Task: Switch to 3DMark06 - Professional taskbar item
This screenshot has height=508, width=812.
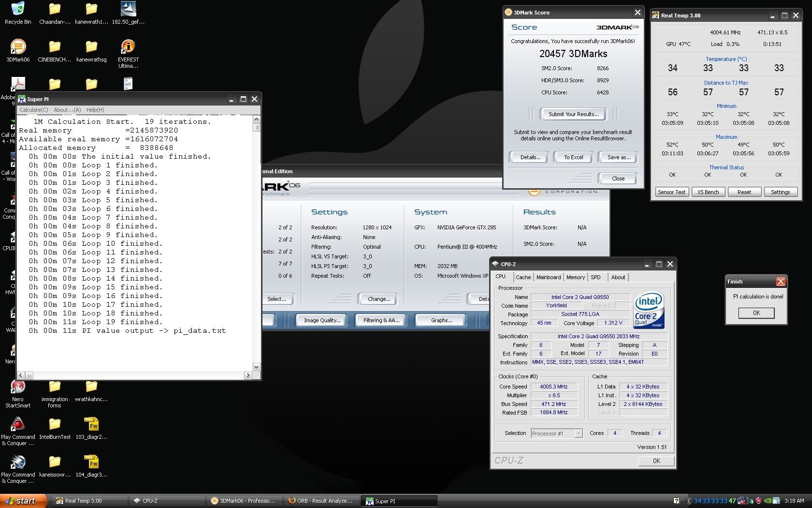Action: [244, 501]
